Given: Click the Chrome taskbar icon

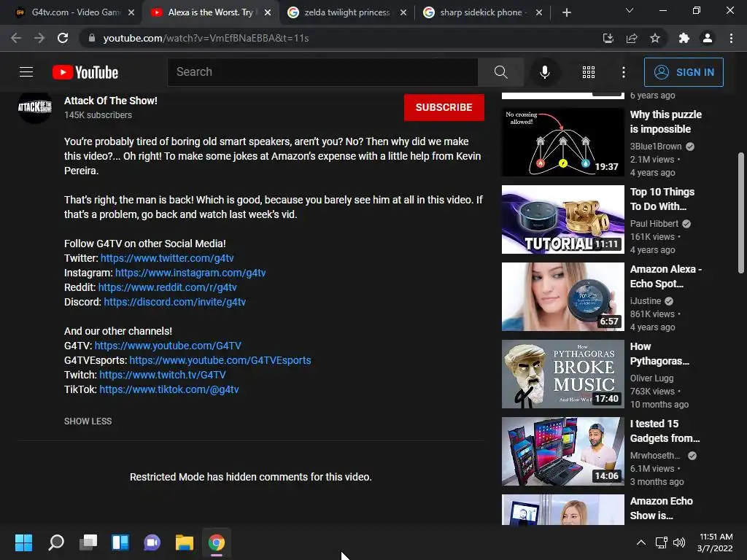Looking at the screenshot, I should (x=216, y=542).
